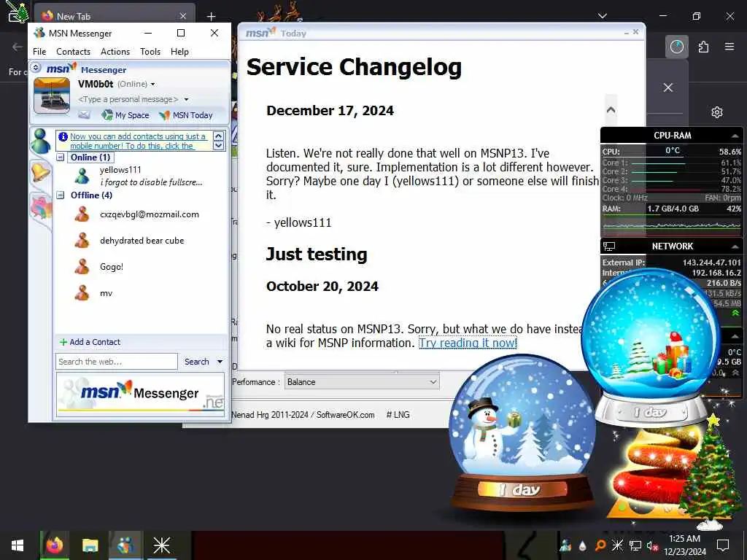Open the browser extensions puzzle icon
Image resolution: width=747 pixels, height=560 pixels.
[703, 47]
